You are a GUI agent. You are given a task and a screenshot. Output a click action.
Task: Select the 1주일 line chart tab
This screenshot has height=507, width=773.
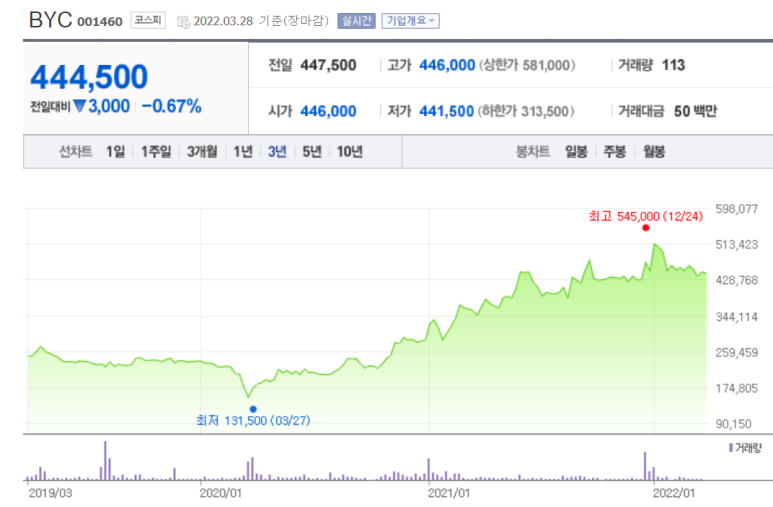click(x=156, y=151)
